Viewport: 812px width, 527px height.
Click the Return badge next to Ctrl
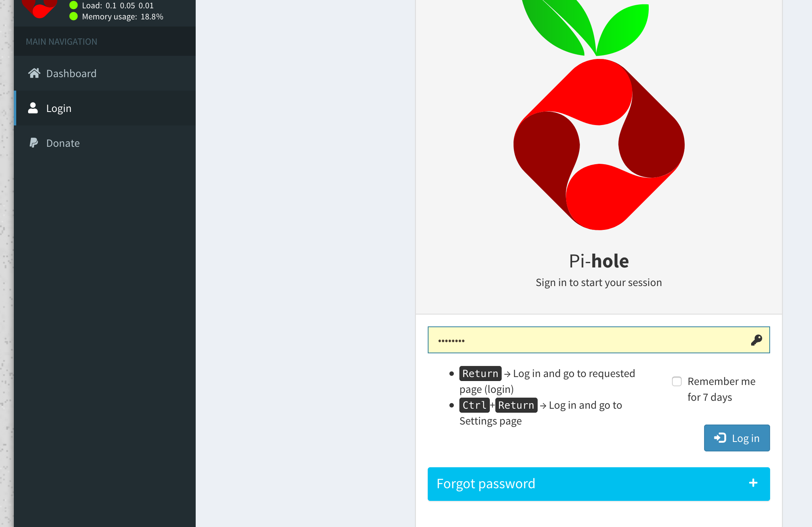coord(516,405)
